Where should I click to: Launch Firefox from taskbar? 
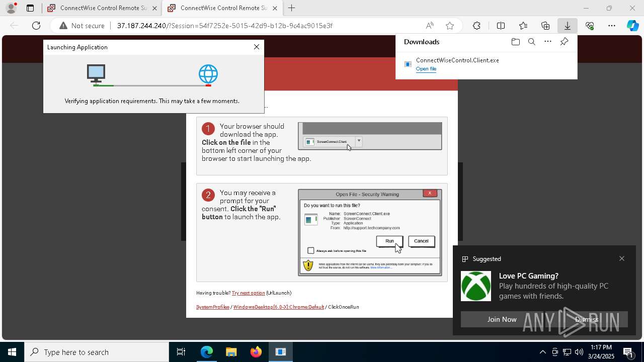tap(256, 352)
